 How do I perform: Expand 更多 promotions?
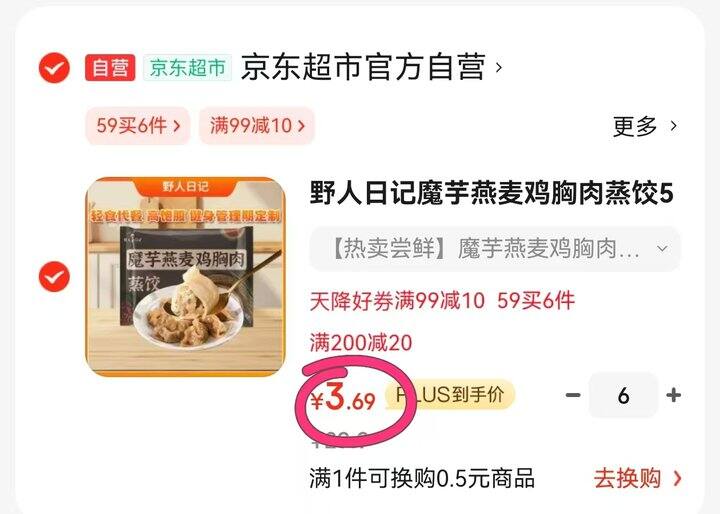(645, 126)
